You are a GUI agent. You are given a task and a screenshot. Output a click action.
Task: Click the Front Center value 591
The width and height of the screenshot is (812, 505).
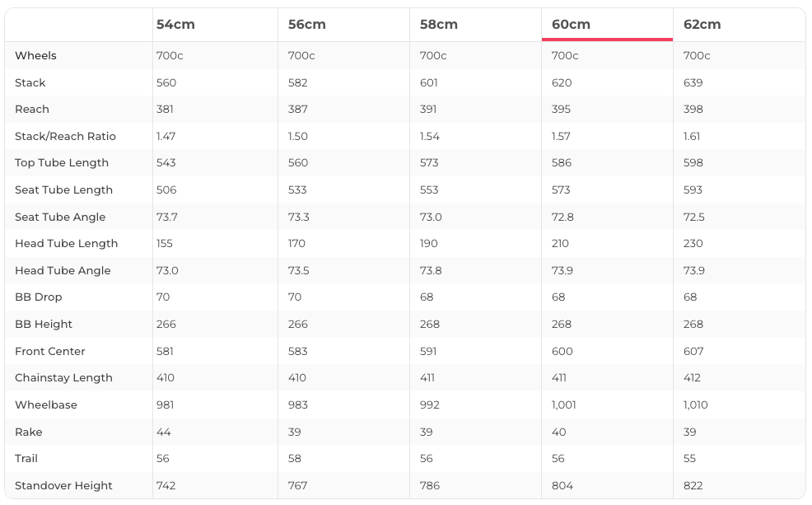pos(429,352)
